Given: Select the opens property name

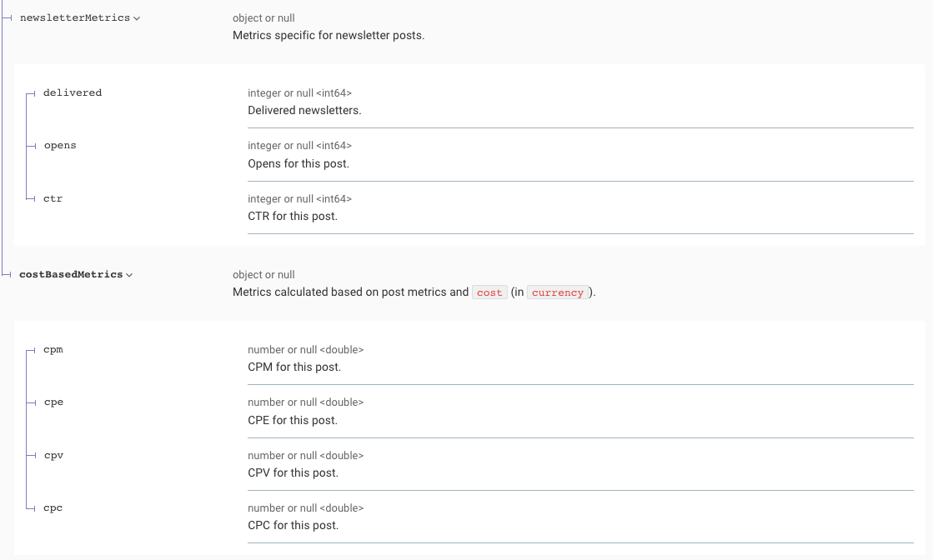Looking at the screenshot, I should click(x=60, y=146).
